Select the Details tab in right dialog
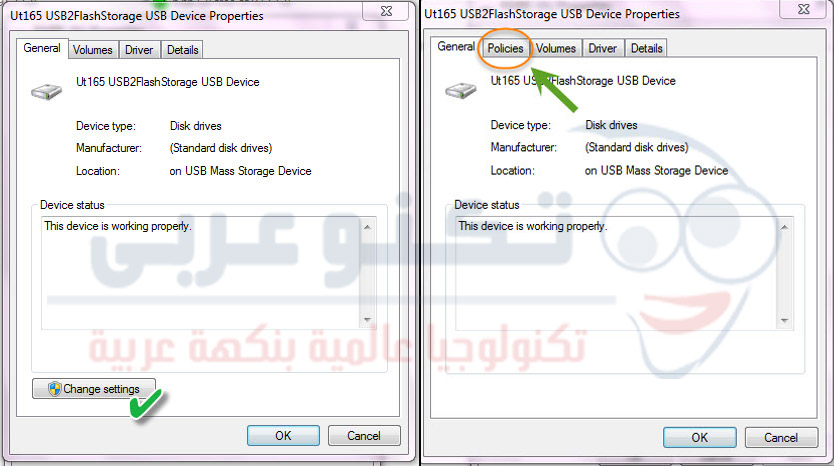834x466 pixels. (x=646, y=48)
